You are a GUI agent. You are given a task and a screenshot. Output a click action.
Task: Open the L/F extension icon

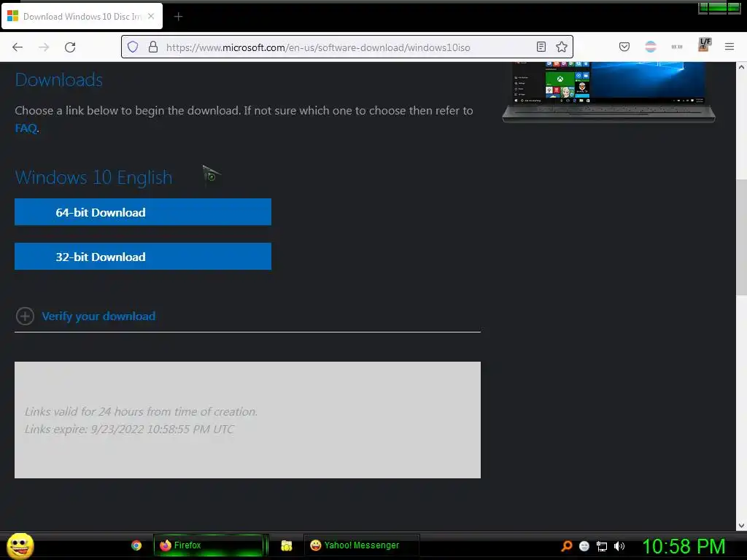(704, 44)
